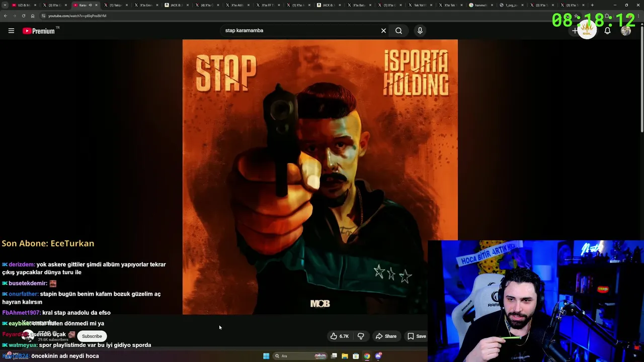Image resolution: width=644 pixels, height=362 pixels.
Task: Go back with browser back arrow
Action: [6, 16]
